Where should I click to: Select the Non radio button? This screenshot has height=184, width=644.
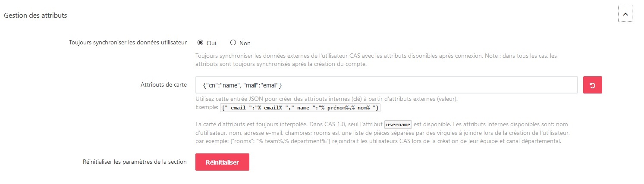tap(233, 43)
